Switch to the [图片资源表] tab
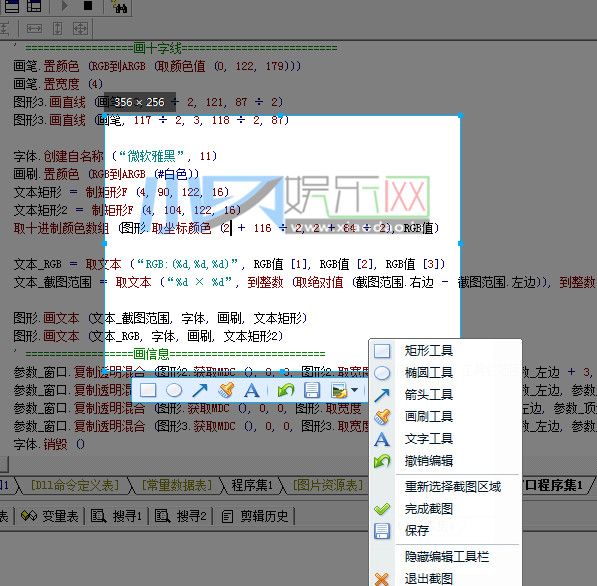597x586 pixels. pyautogui.click(x=327, y=485)
